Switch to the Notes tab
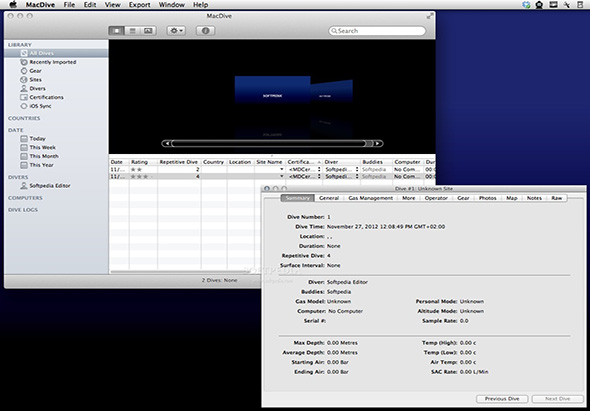The image size is (590, 411). point(534,198)
